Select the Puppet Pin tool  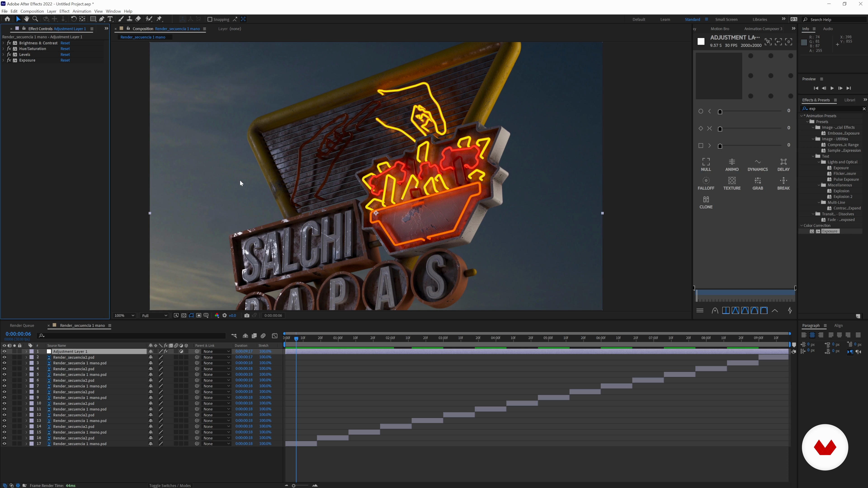160,19
